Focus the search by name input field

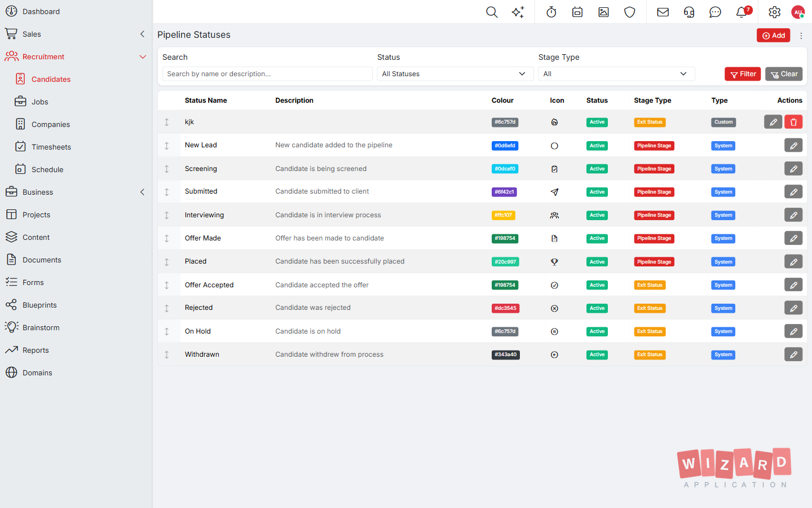[267, 74]
